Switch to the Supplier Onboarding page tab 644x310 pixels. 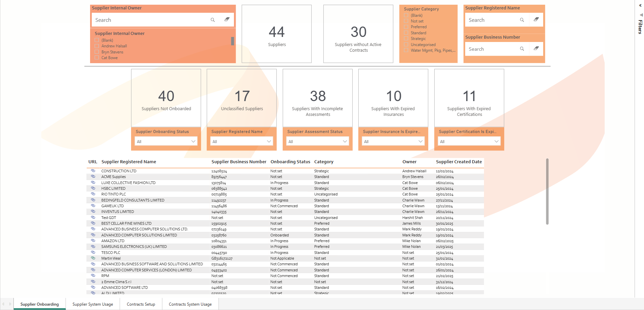pos(40,304)
